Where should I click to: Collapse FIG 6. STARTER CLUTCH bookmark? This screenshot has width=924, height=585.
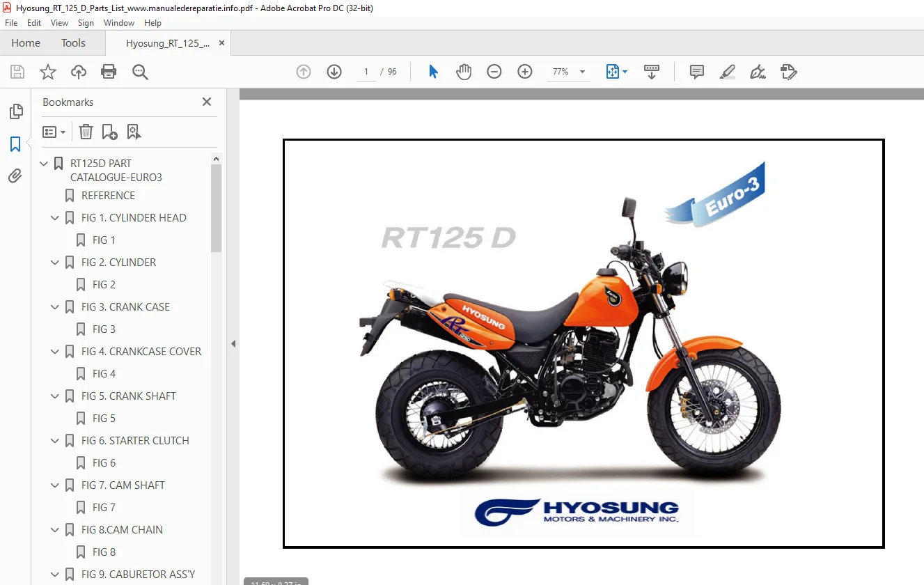pos(56,441)
